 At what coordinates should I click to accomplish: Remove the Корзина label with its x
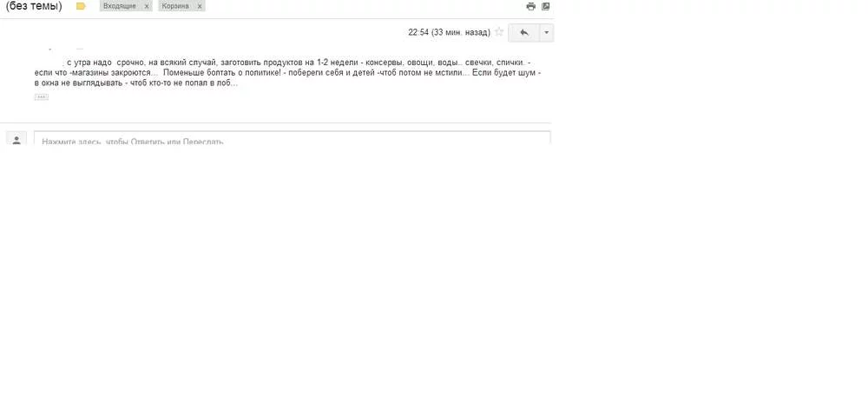(200, 6)
